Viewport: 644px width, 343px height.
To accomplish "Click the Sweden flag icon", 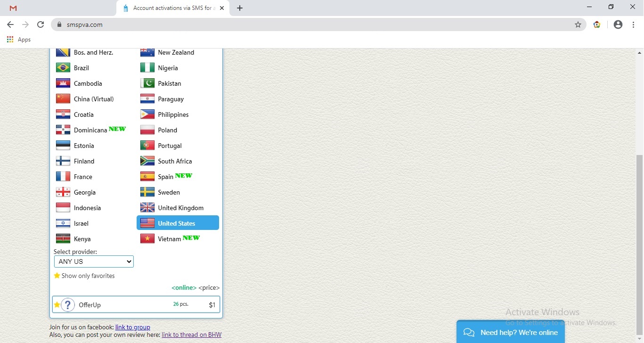I will click(147, 192).
